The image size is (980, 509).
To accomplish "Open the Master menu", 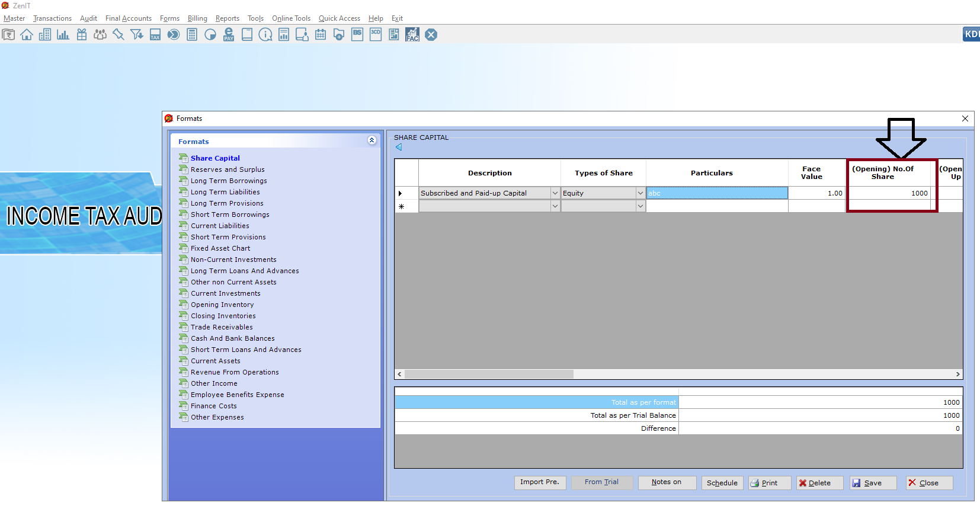I will point(14,18).
